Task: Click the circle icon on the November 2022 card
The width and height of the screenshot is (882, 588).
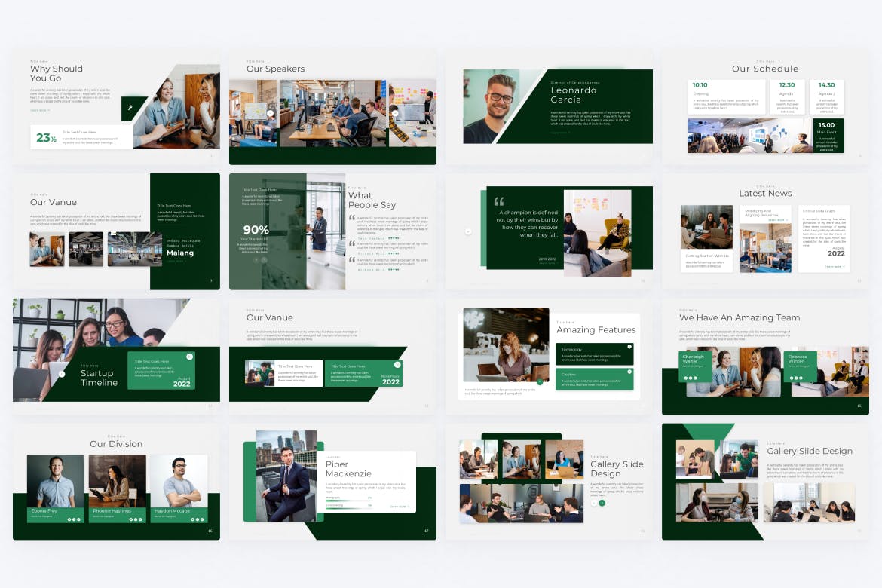Action: point(397,365)
